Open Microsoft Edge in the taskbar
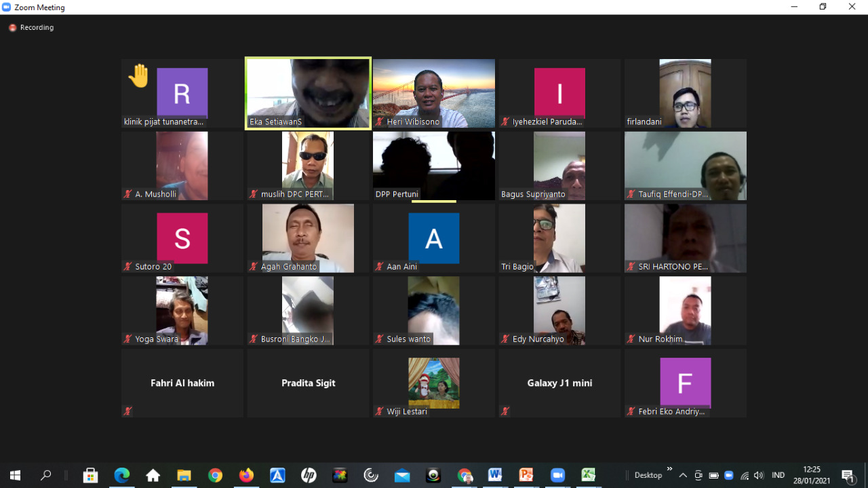Image resolution: width=868 pixels, height=488 pixels. pyautogui.click(x=122, y=475)
